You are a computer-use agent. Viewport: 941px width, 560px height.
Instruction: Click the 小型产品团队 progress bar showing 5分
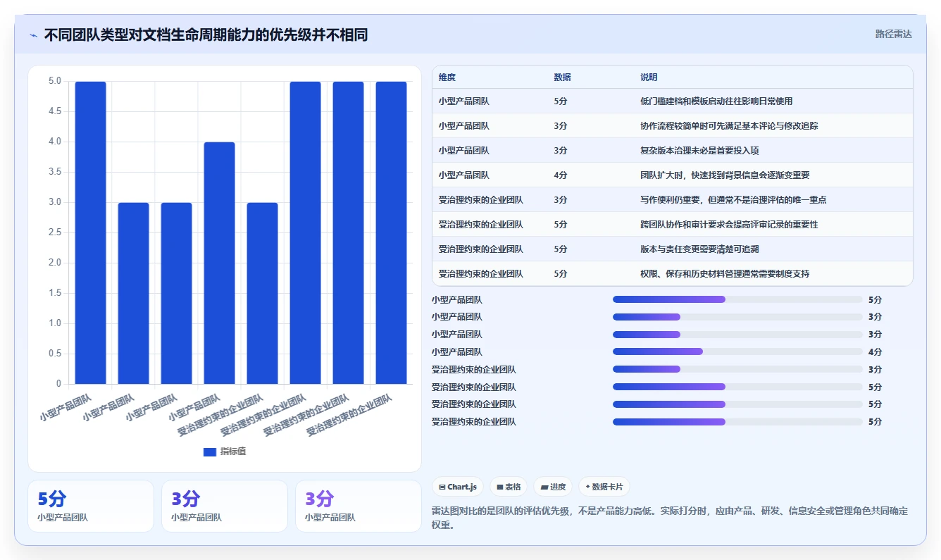coord(737,299)
